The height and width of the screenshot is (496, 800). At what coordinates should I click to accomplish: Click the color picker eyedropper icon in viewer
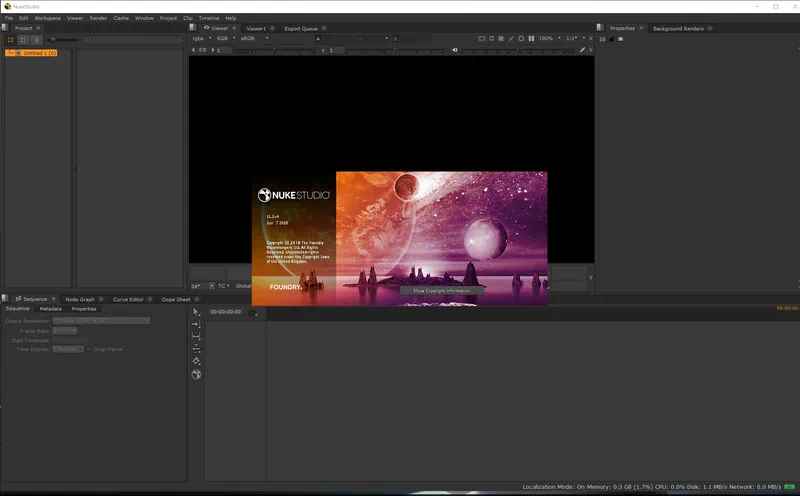point(582,50)
